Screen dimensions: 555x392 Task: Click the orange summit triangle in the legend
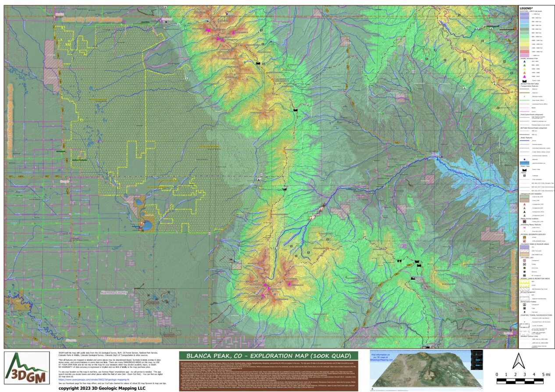pyautogui.click(x=524, y=73)
